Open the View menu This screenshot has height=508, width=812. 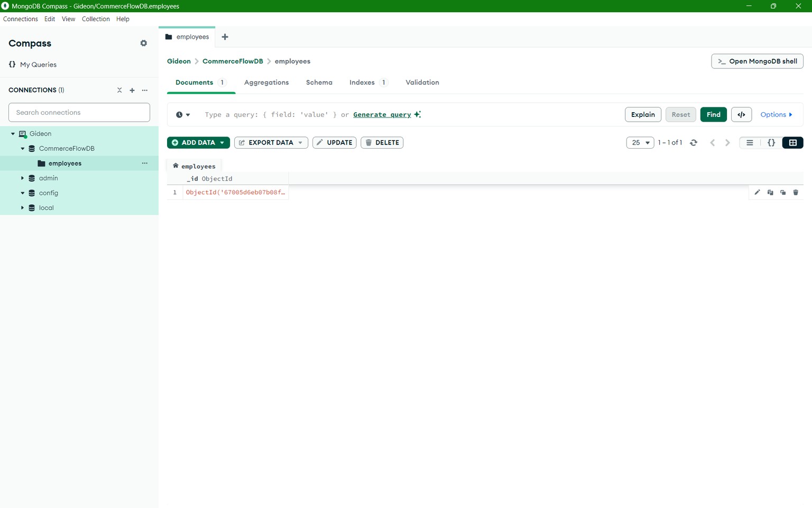coord(68,19)
